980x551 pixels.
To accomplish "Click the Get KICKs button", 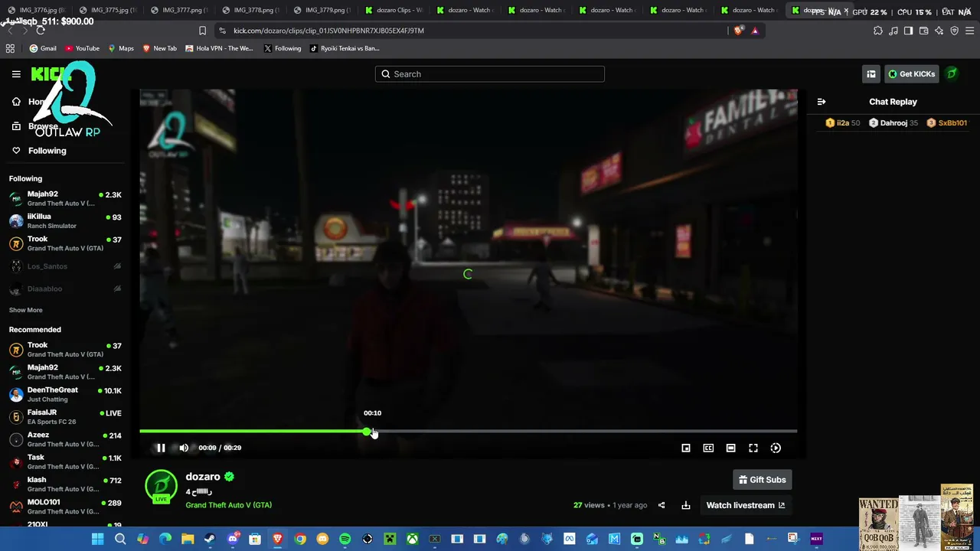I will tap(912, 74).
